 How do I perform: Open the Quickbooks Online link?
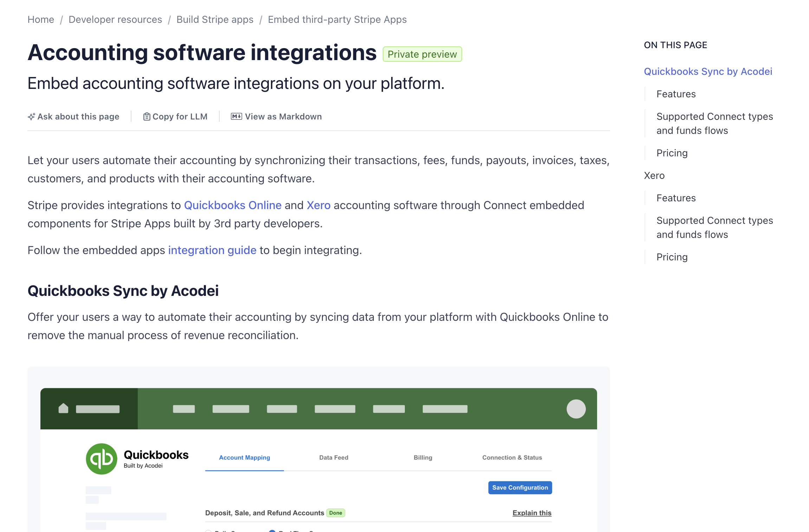click(x=233, y=205)
